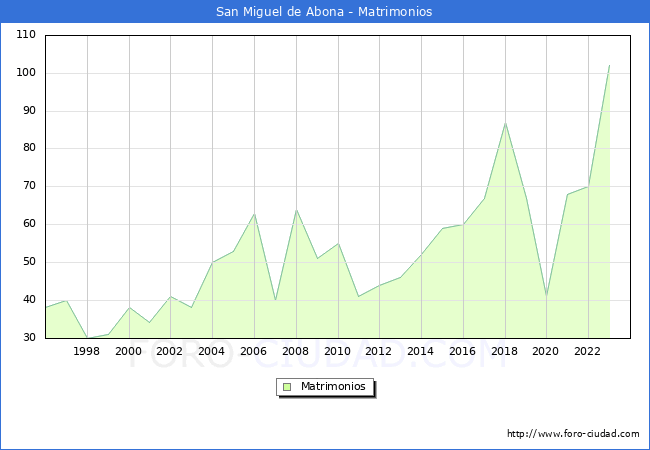Click the 1998 x-axis label
The width and height of the screenshot is (650, 450).
[x=87, y=351]
